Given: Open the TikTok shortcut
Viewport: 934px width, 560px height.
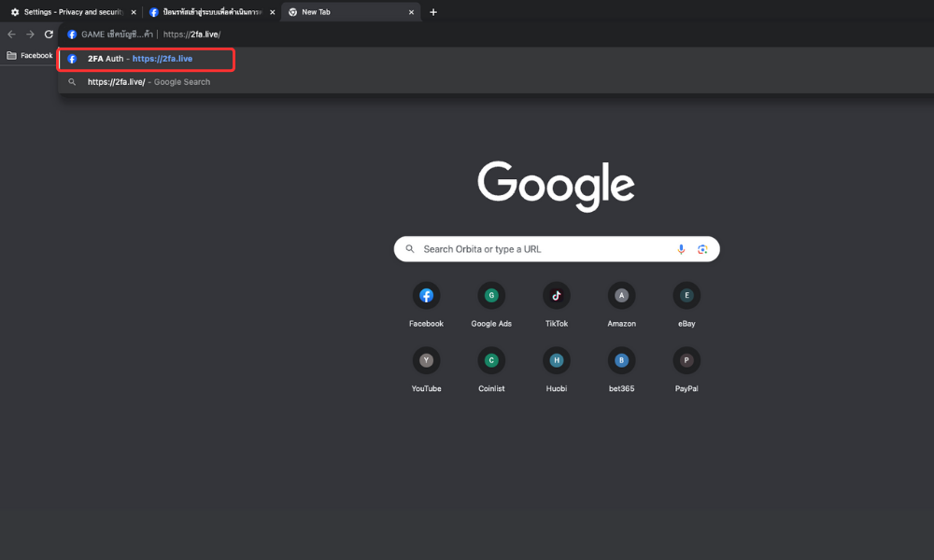Looking at the screenshot, I should point(557,304).
